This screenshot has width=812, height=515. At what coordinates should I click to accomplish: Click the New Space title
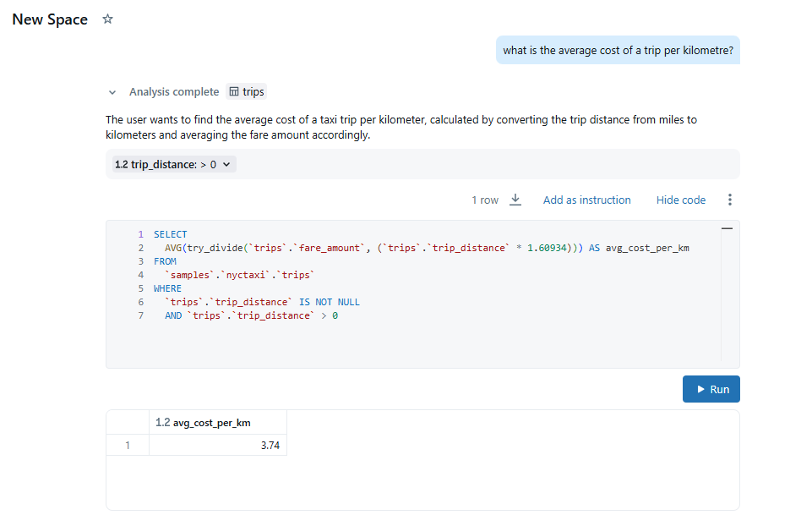point(50,19)
